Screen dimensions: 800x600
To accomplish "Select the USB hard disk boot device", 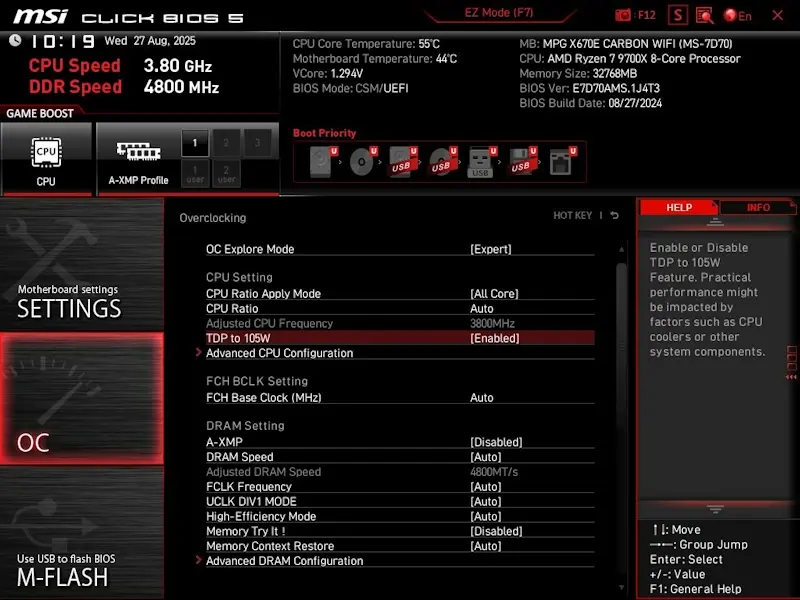I will point(403,162).
